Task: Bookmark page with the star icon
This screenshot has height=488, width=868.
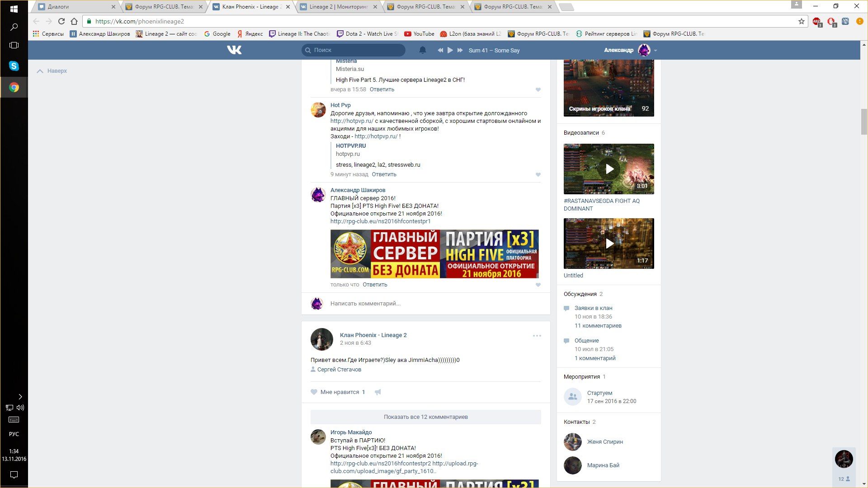Action: pyautogui.click(x=801, y=21)
